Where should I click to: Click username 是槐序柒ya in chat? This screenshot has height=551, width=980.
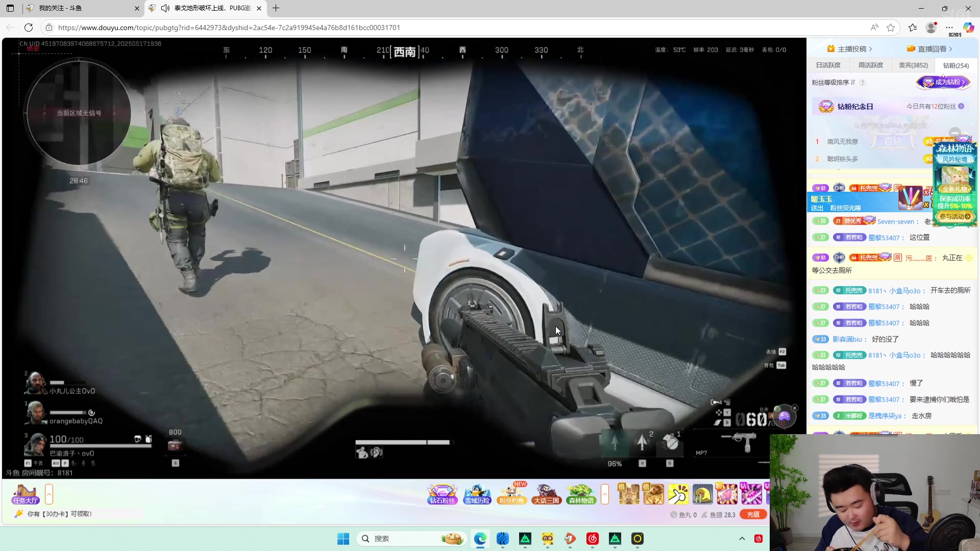pyautogui.click(x=885, y=416)
